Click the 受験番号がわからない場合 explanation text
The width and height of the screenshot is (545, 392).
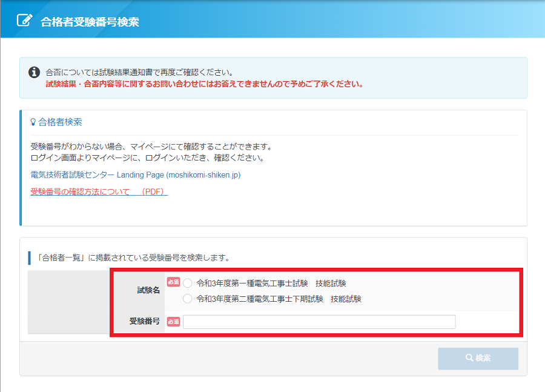[x=151, y=147]
